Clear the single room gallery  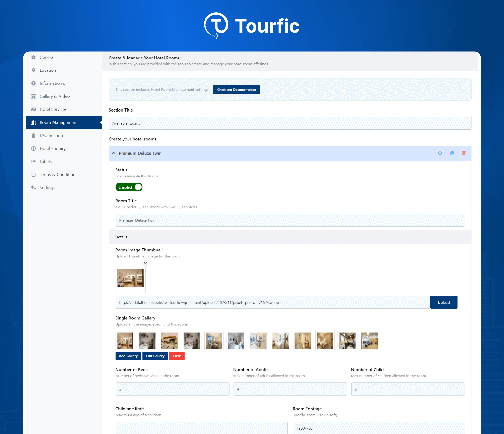click(177, 356)
